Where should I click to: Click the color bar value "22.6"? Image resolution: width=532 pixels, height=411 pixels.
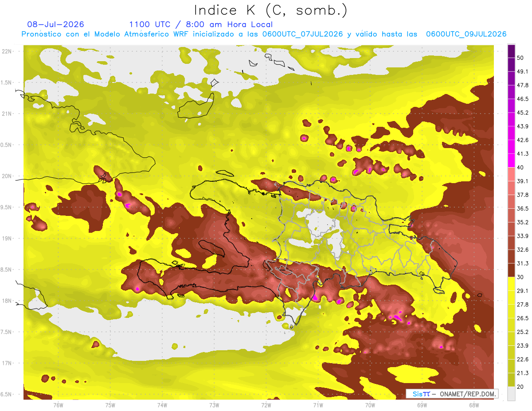524,359
